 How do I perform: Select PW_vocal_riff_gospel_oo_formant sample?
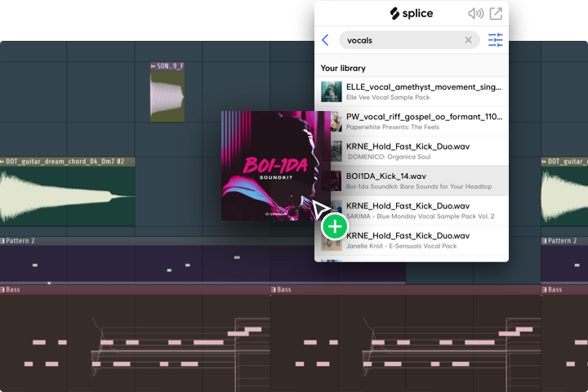click(x=412, y=121)
